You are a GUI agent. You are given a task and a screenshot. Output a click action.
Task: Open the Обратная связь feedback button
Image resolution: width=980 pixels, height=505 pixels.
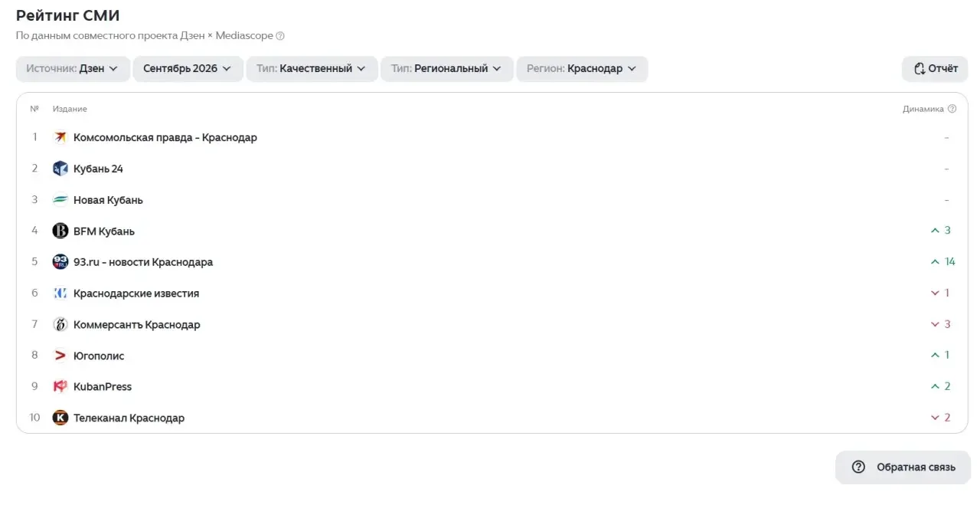[x=903, y=467]
